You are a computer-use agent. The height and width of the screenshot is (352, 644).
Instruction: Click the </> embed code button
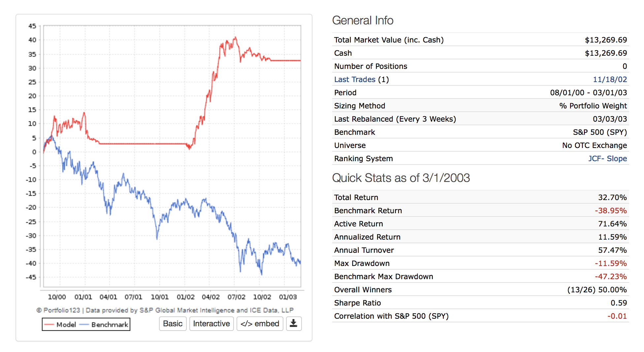(260, 324)
